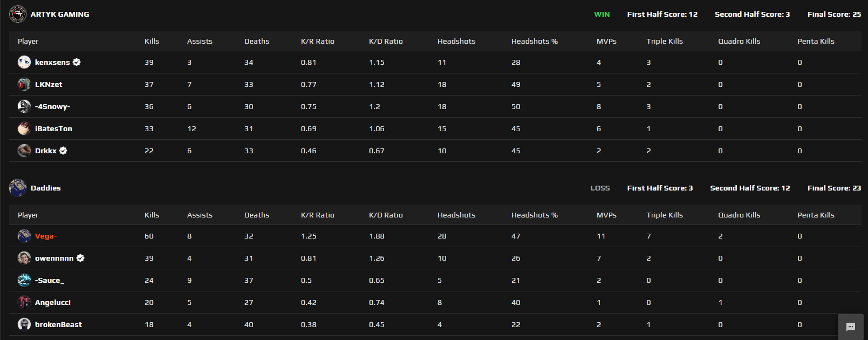Open Vega-'s highlighted player name
Screen dimensions: 868x340
pos(46,236)
